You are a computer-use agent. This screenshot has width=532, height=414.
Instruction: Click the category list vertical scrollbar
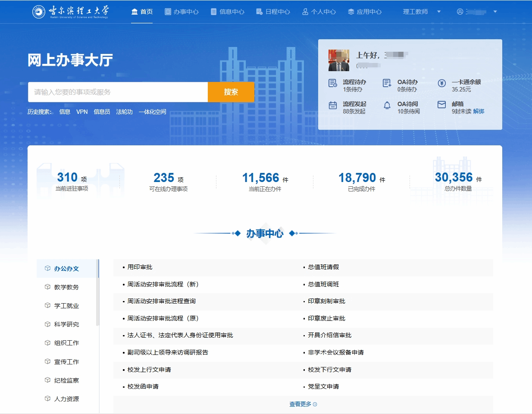98,293
